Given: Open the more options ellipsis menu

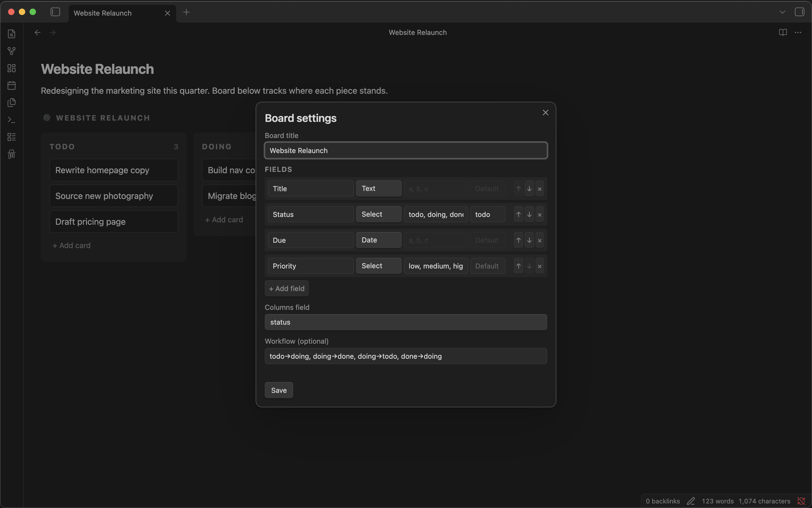Looking at the screenshot, I should [798, 32].
